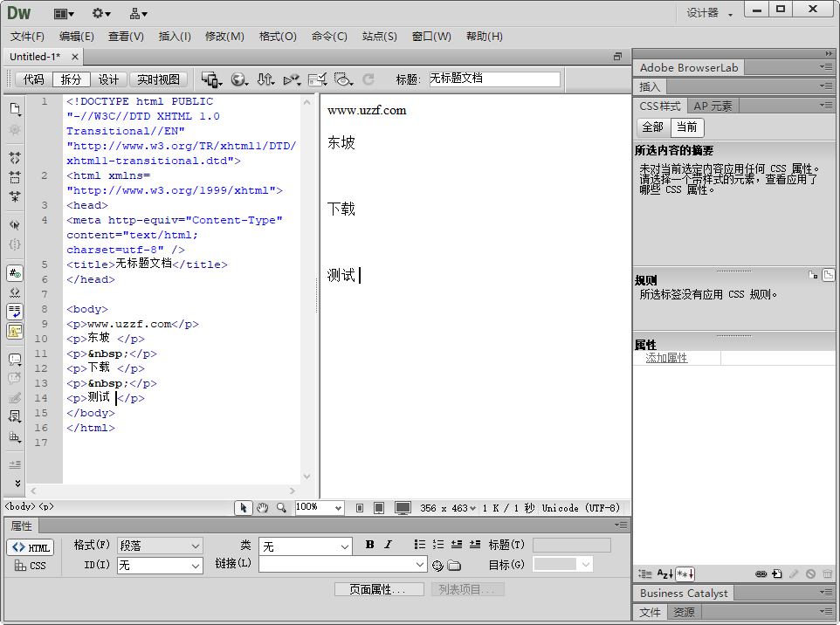Click the refresh design view icon
The width and height of the screenshot is (840, 625).
pos(368,79)
